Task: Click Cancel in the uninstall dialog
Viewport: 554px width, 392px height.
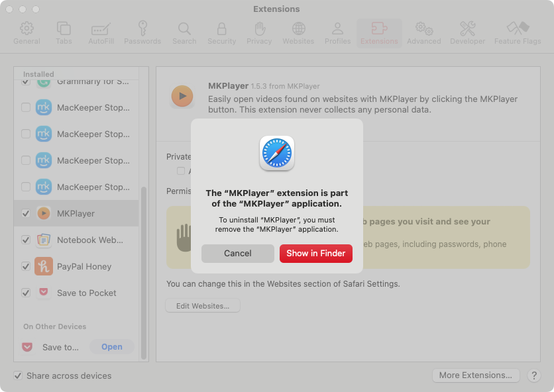Action: click(238, 253)
